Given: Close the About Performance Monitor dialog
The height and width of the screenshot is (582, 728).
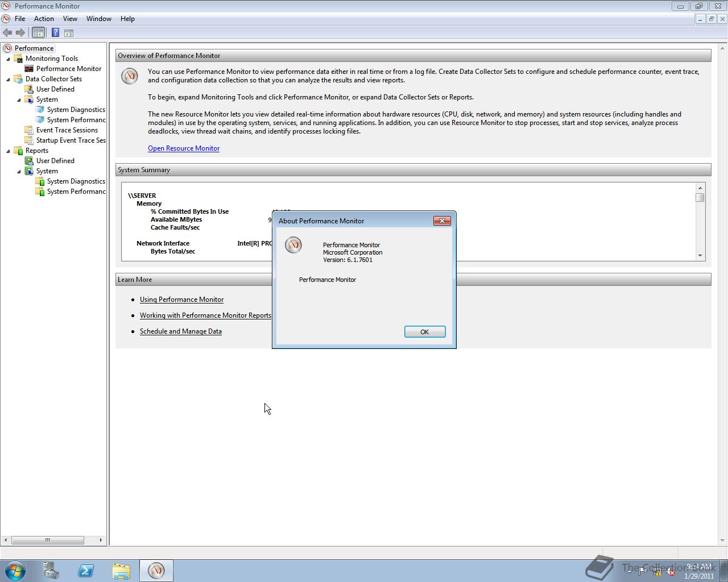Looking at the screenshot, I should pos(442,221).
